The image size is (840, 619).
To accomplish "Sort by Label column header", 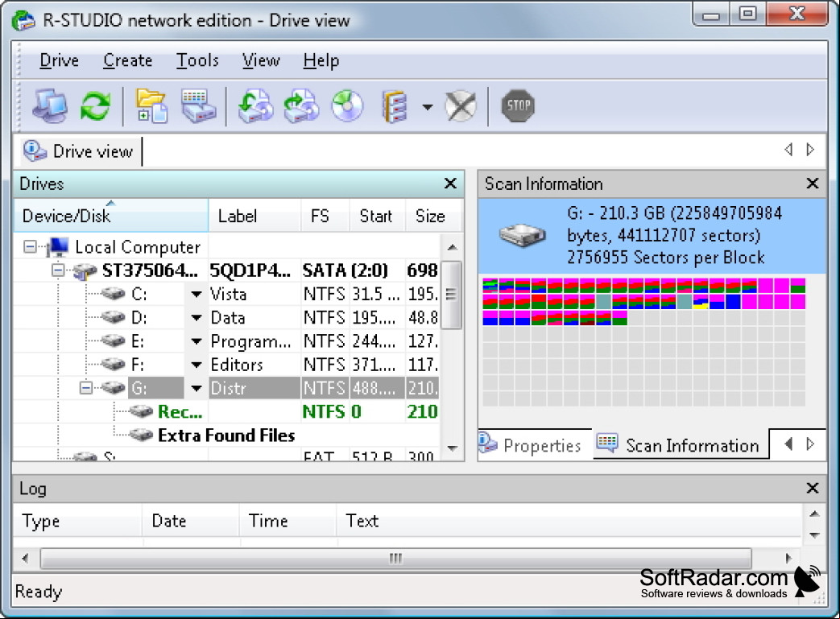I will (254, 216).
